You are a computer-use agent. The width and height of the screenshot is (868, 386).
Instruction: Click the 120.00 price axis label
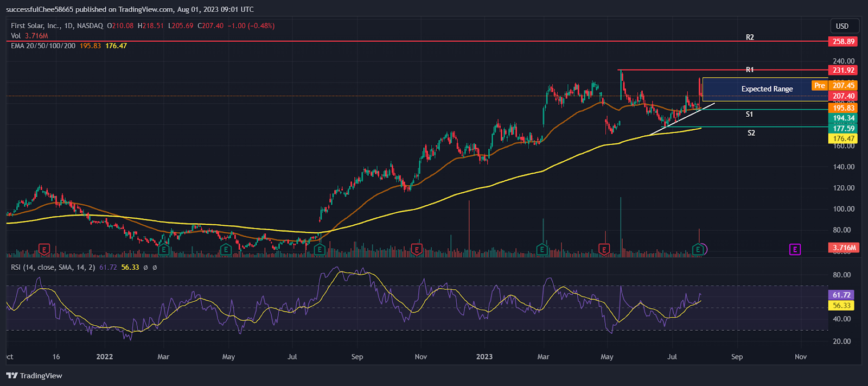(x=844, y=188)
